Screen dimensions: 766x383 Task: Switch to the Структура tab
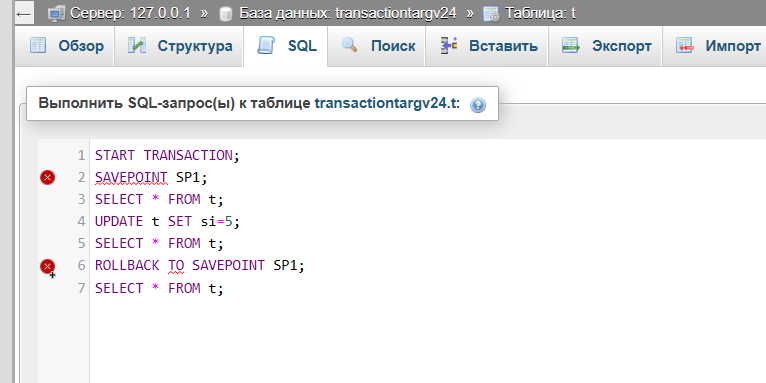click(179, 46)
